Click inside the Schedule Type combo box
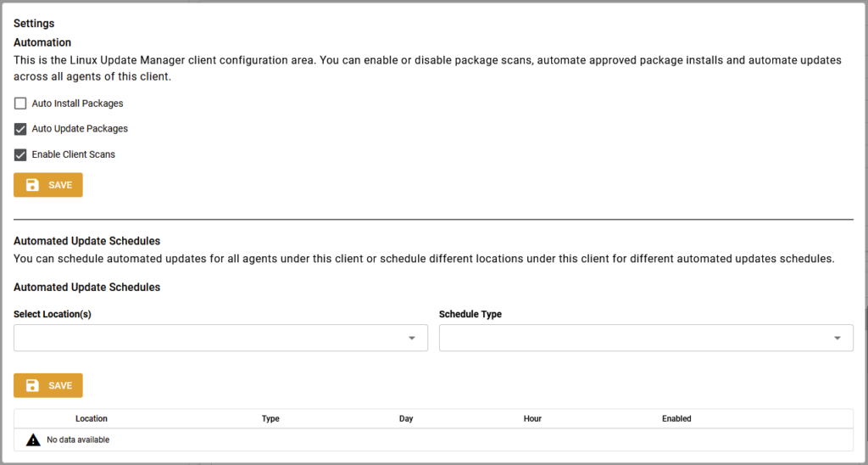The height and width of the screenshot is (465, 868). point(646,338)
